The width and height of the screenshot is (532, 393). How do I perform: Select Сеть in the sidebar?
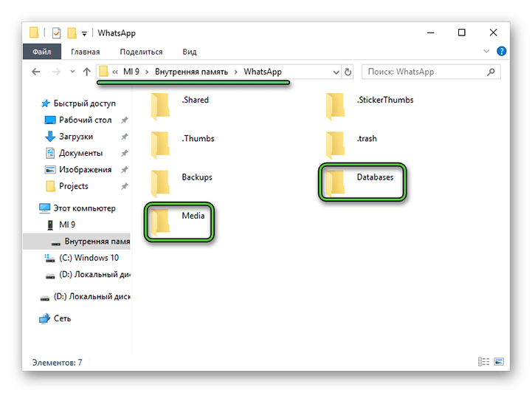pyautogui.click(x=55, y=318)
